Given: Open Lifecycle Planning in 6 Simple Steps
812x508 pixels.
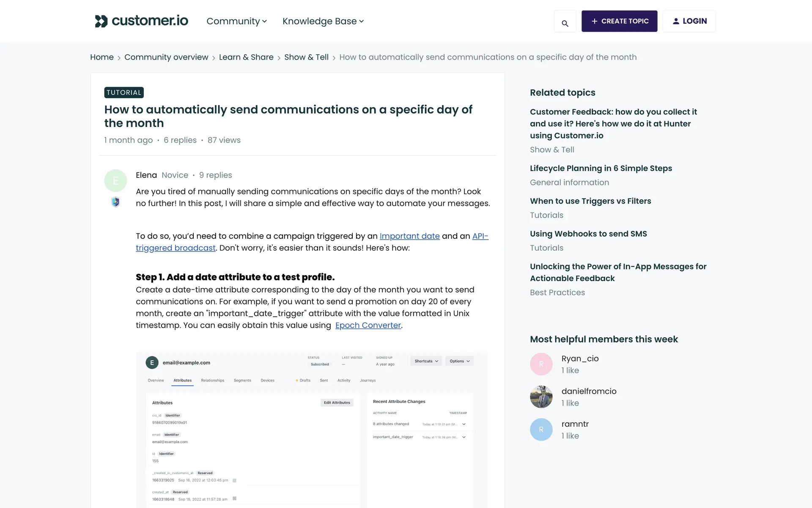Looking at the screenshot, I should (601, 168).
